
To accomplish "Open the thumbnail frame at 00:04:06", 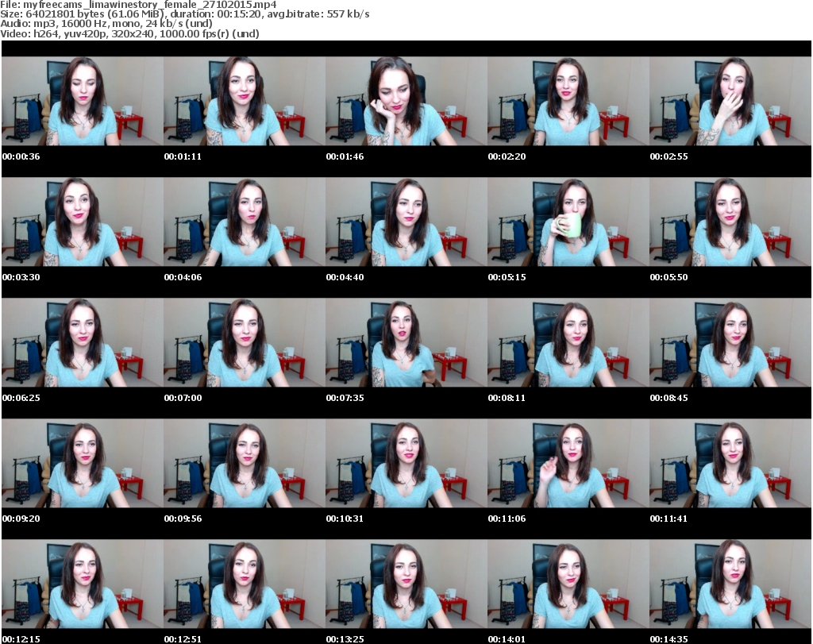I will (x=245, y=222).
